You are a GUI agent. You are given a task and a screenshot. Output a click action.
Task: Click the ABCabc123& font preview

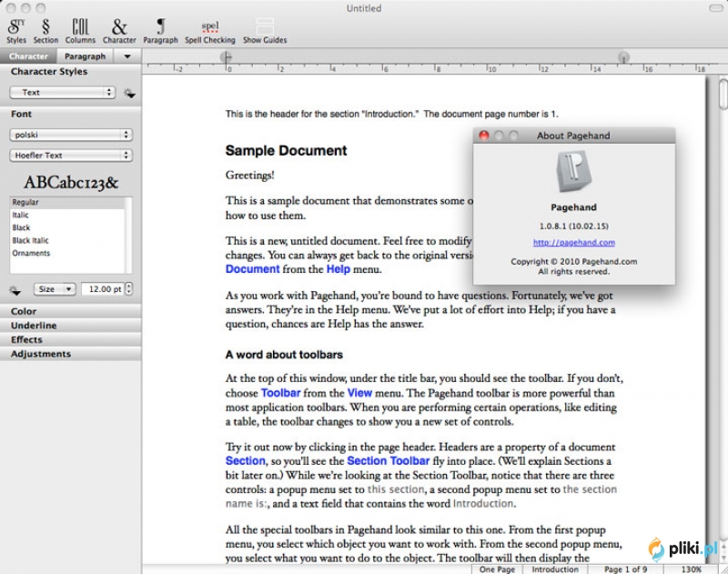pyautogui.click(x=71, y=182)
